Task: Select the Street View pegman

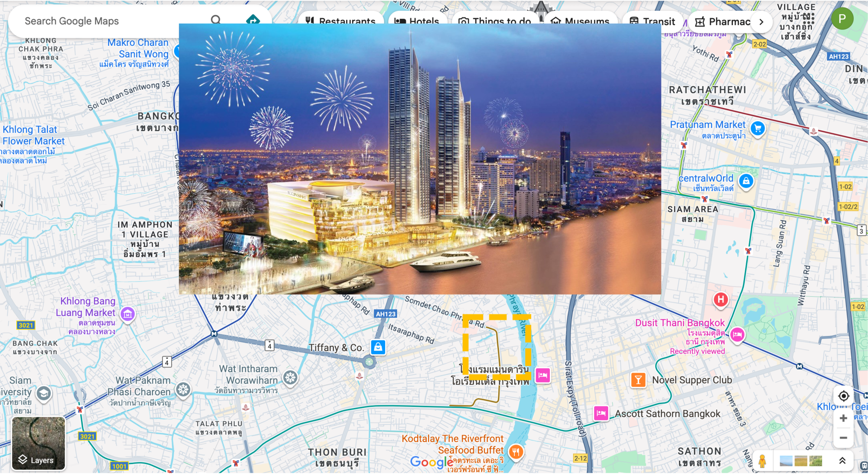Action: pos(762,461)
